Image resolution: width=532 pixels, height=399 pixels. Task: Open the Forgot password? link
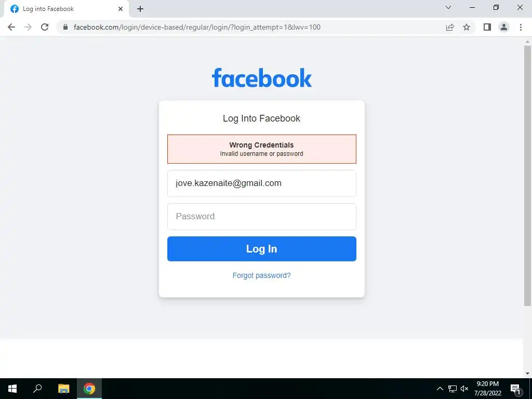pyautogui.click(x=262, y=275)
